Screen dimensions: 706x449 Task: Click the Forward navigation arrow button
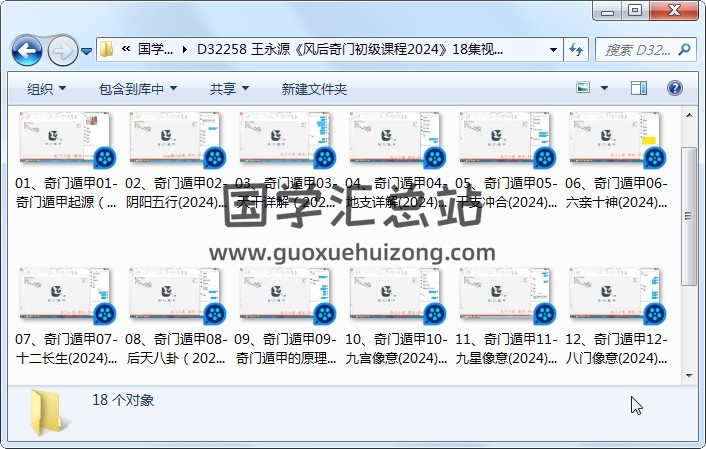[x=62, y=49]
